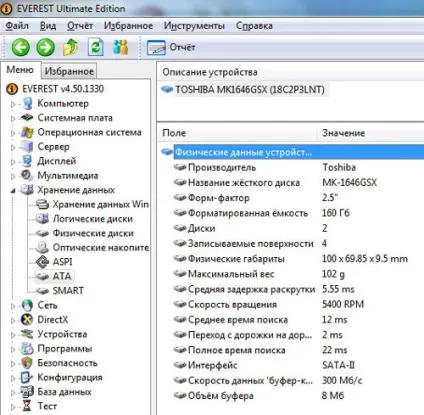
Task: Click the Устройства icon in tree
Action: click(27, 334)
